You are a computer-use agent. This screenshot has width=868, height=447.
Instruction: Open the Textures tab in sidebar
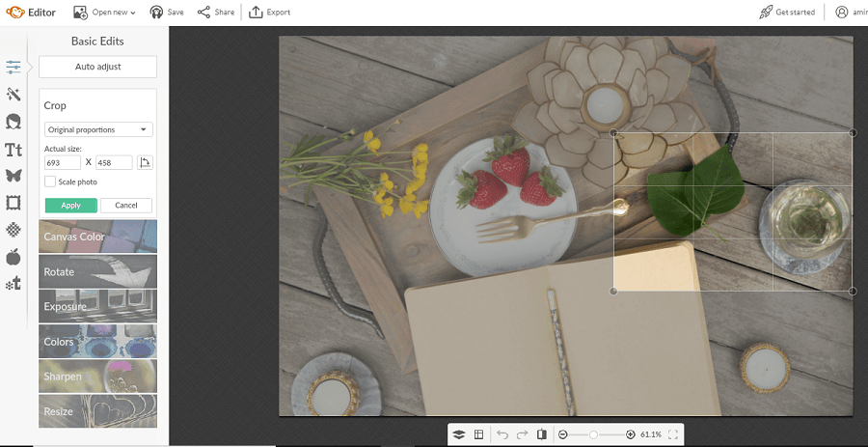click(14, 230)
